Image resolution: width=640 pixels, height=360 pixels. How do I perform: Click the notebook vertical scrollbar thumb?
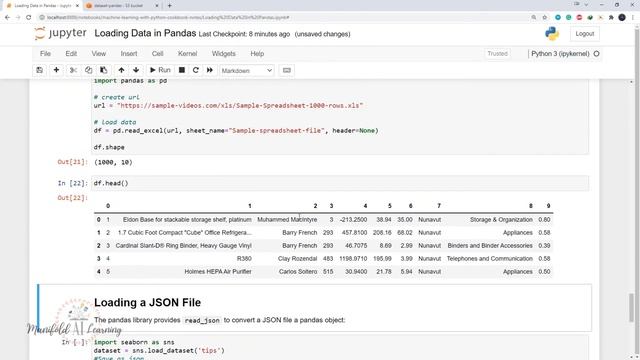pyautogui.click(x=631, y=307)
